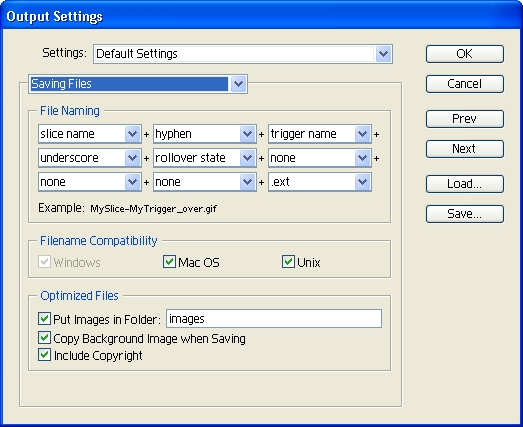Screen dimensions: 523x427
Task: Uncheck the Unix checkbox
Action: coord(288,262)
